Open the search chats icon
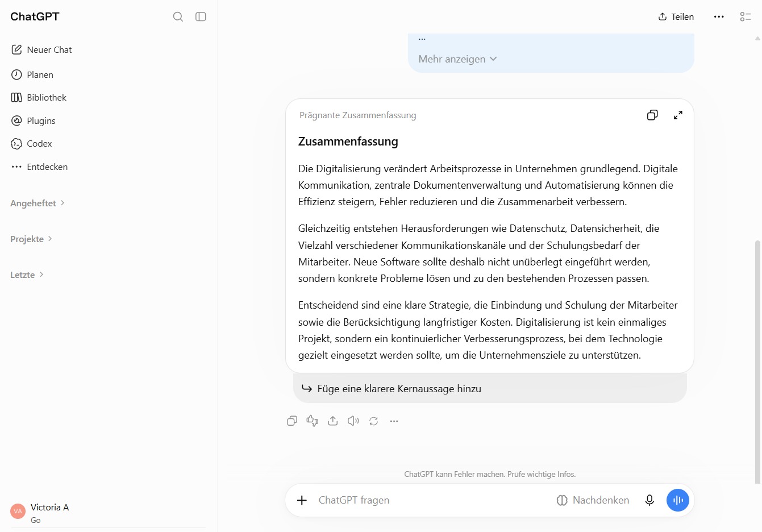This screenshot has height=532, width=762. 178,16
